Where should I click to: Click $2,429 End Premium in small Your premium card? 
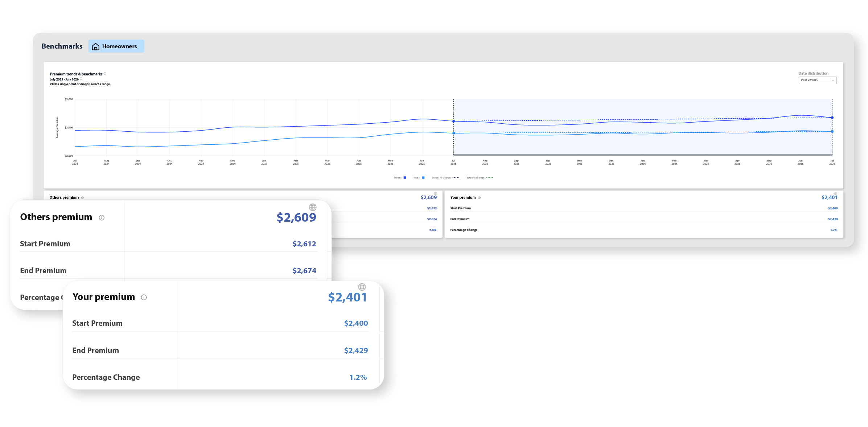pyautogui.click(x=833, y=219)
